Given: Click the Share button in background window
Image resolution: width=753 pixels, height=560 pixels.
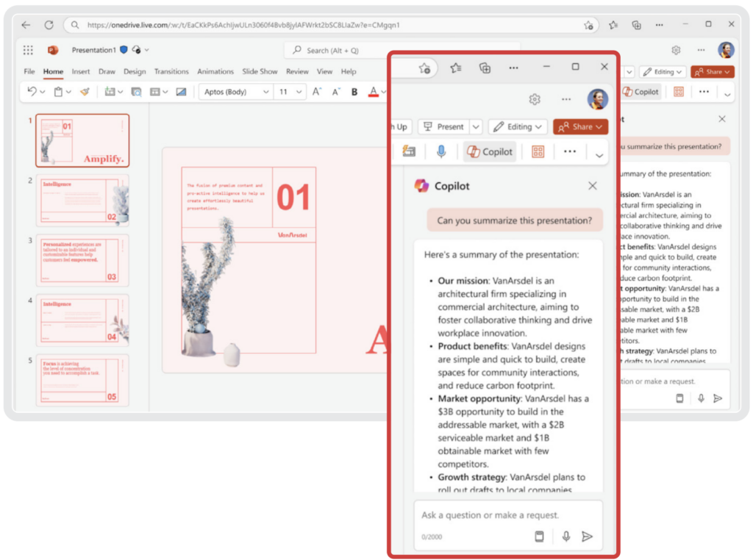Looking at the screenshot, I should pos(713,72).
